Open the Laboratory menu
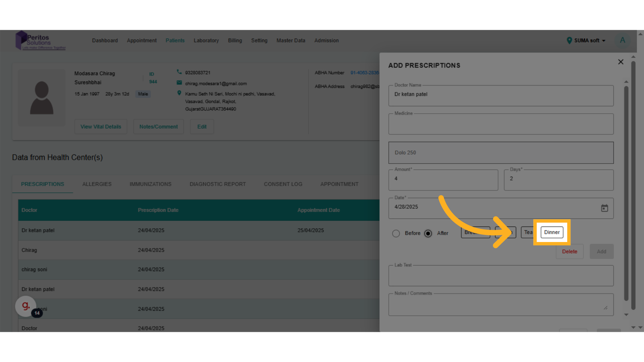Viewport: 644px width, 362px height. [x=206, y=41]
